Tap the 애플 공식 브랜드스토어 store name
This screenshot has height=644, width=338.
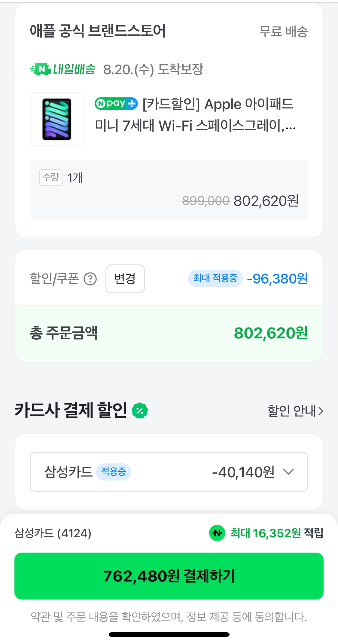coord(98,31)
